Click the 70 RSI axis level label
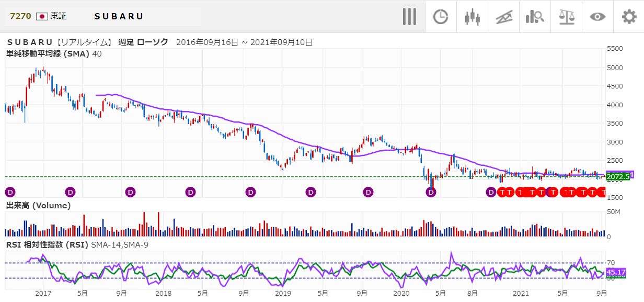Viewport: 644px width, 302px height. (611, 263)
